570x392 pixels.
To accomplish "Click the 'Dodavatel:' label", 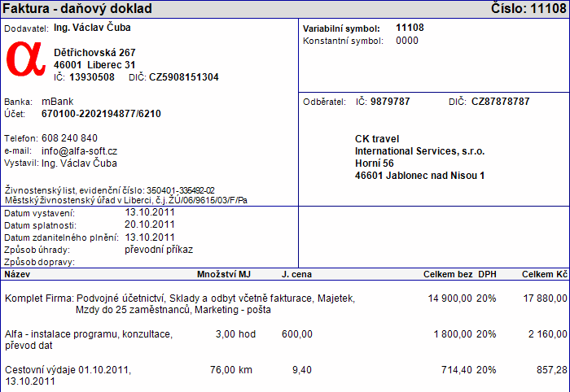I will point(27,28).
